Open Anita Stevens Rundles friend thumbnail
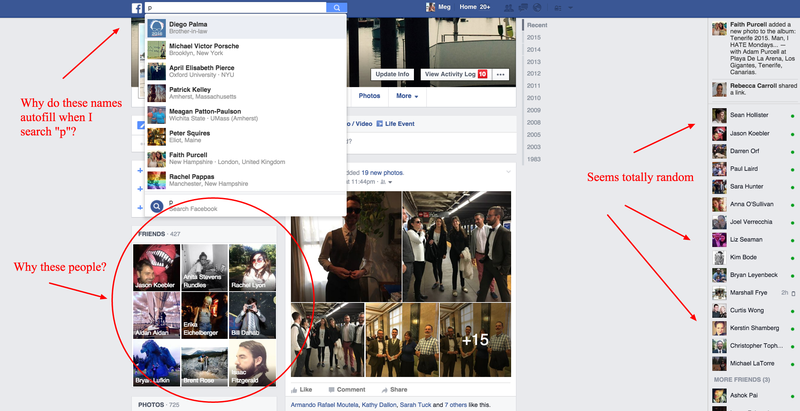The width and height of the screenshot is (800, 411). click(x=205, y=267)
